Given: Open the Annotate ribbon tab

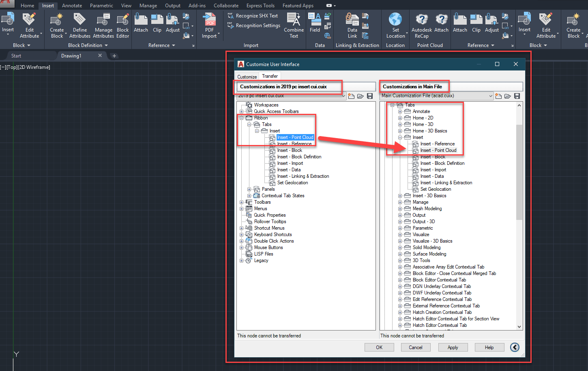Looking at the screenshot, I should (72, 5).
